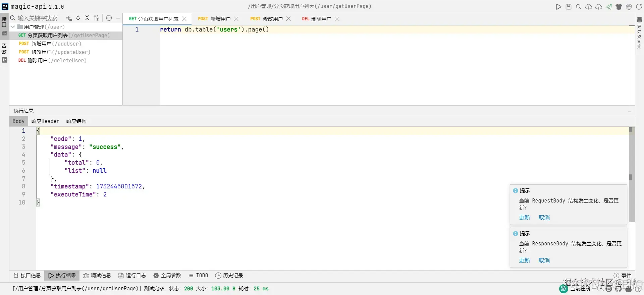Click 取消 in the ResponseBody prompt
This screenshot has width=644, height=295.
pos(544,260)
